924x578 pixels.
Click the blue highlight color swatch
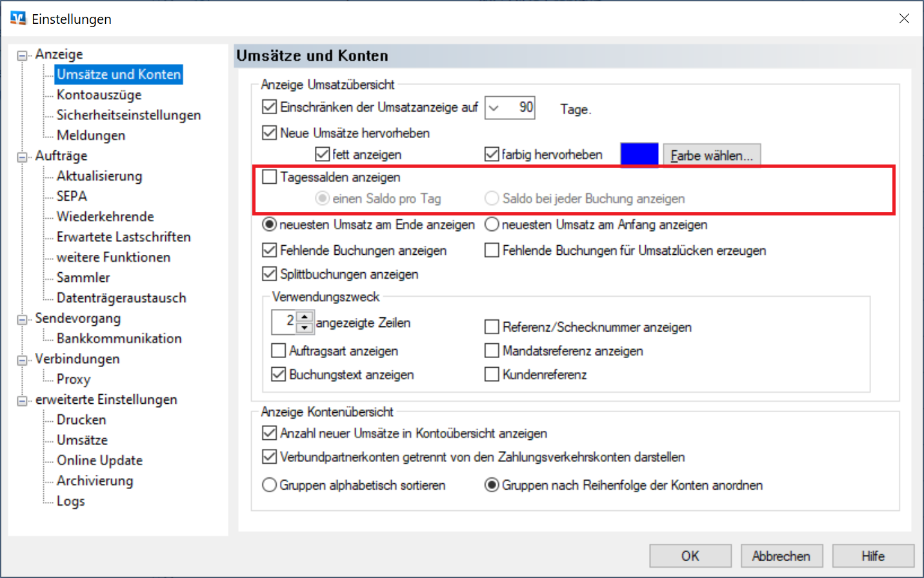coord(639,155)
